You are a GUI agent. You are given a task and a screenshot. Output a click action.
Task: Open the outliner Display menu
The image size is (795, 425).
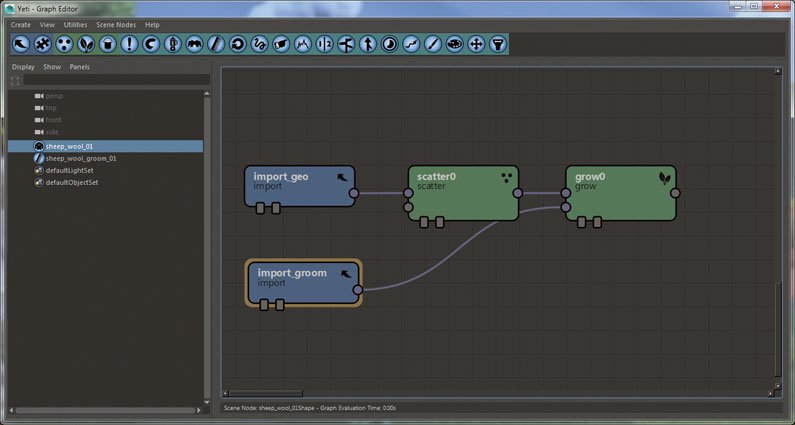click(x=23, y=66)
